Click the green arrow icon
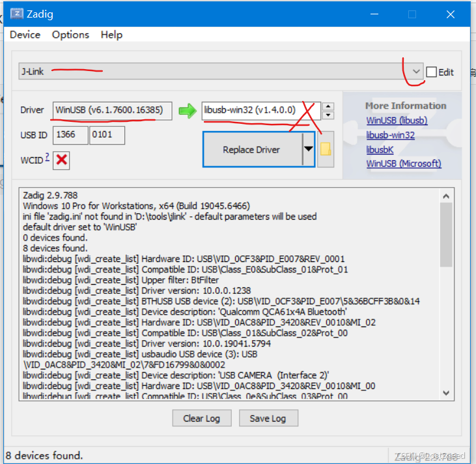The height and width of the screenshot is (464, 476). pyautogui.click(x=188, y=111)
